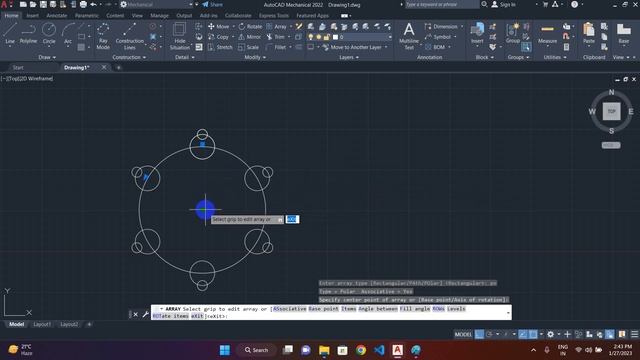Click Sign In
This screenshot has width=640, height=360.
[503, 4]
